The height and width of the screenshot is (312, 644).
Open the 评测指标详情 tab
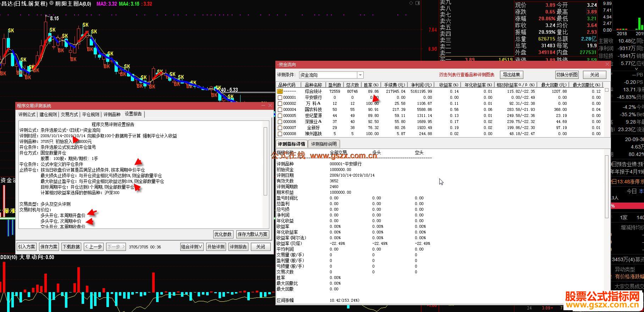tap(291, 144)
